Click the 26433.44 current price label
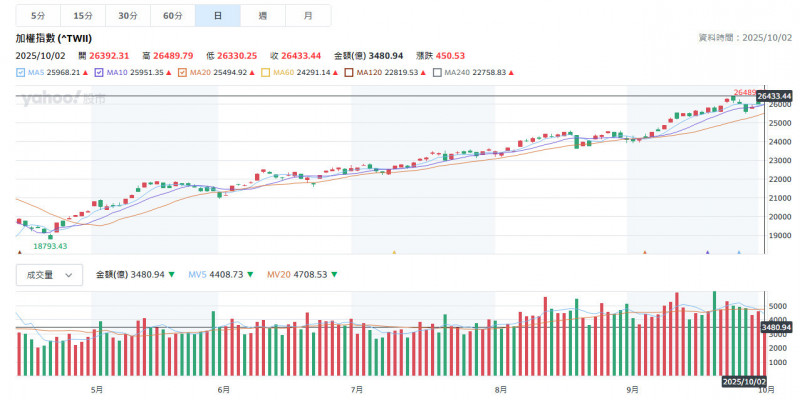800x400 pixels. [773, 96]
